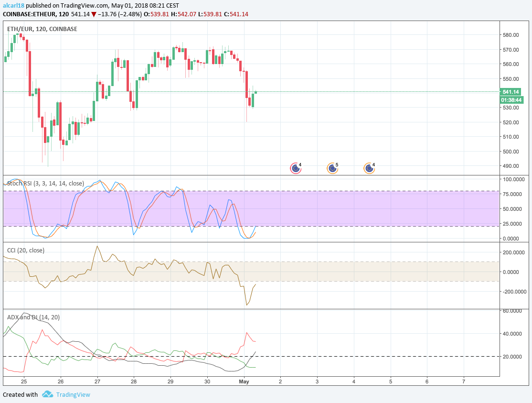Click the 25.0000 Stoch RSI scale label
Image resolution: width=532 pixels, height=403 pixels.
[512, 224]
